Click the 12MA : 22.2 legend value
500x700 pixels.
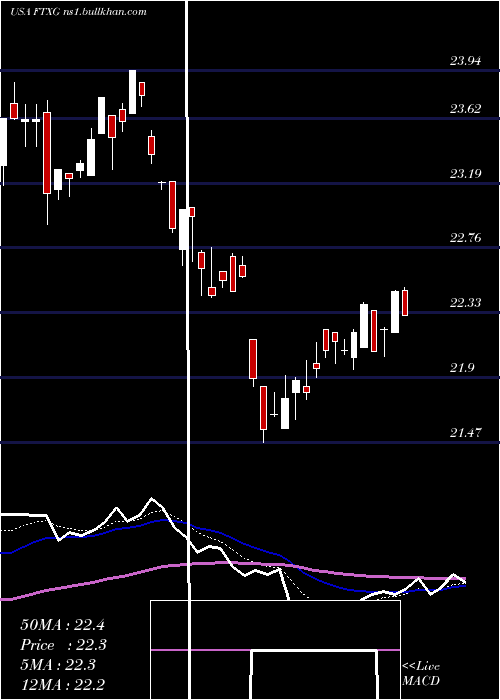tap(62, 685)
